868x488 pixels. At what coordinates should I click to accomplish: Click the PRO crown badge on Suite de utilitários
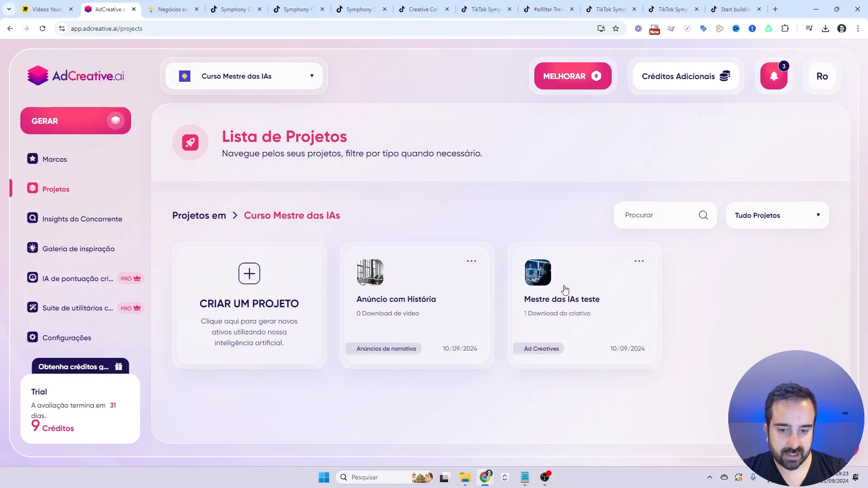[x=131, y=308]
